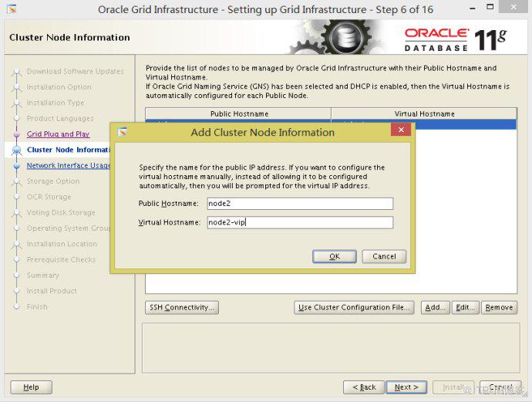This screenshot has height=402, width=532.
Task: Click Use Cluster Configuration File button
Action: [354, 307]
